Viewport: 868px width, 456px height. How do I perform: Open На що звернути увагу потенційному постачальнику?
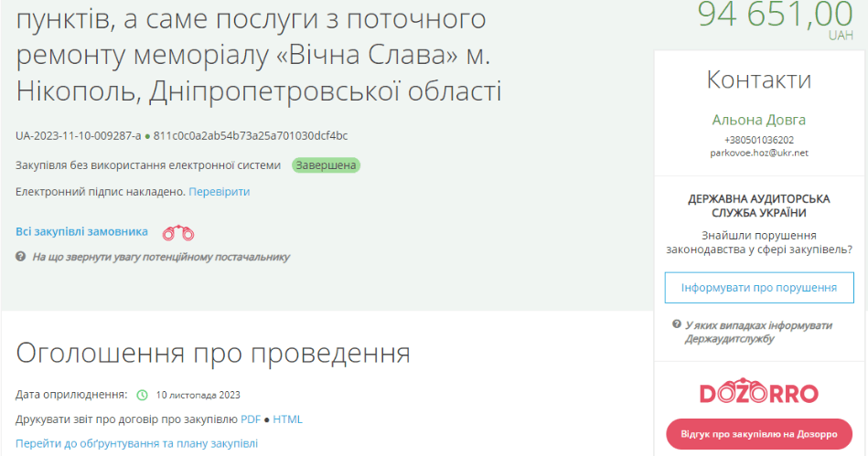161,257
